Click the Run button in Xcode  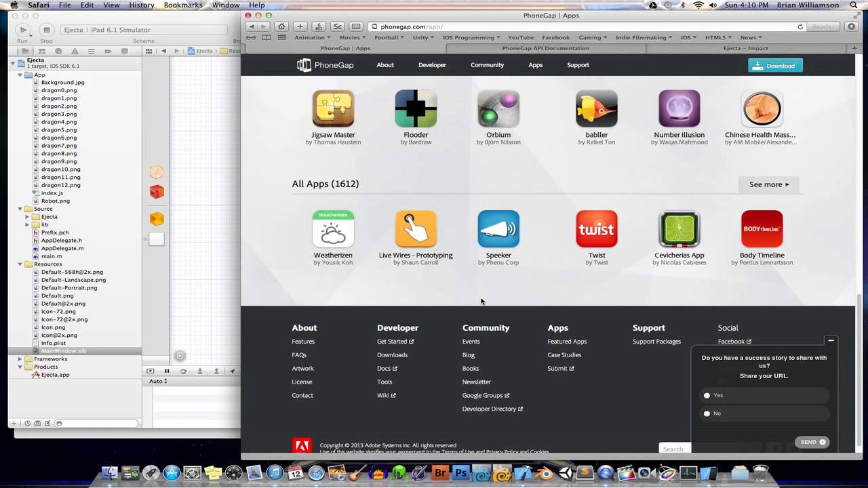pos(22,30)
